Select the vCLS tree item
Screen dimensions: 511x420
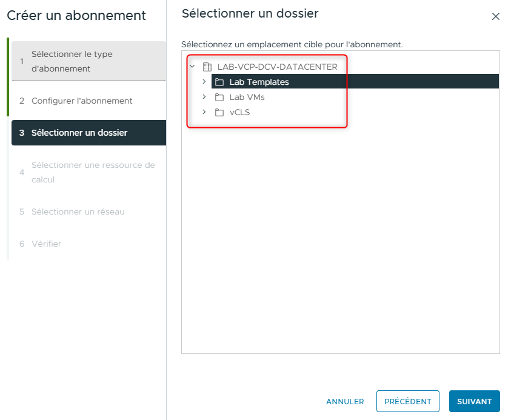click(x=241, y=112)
